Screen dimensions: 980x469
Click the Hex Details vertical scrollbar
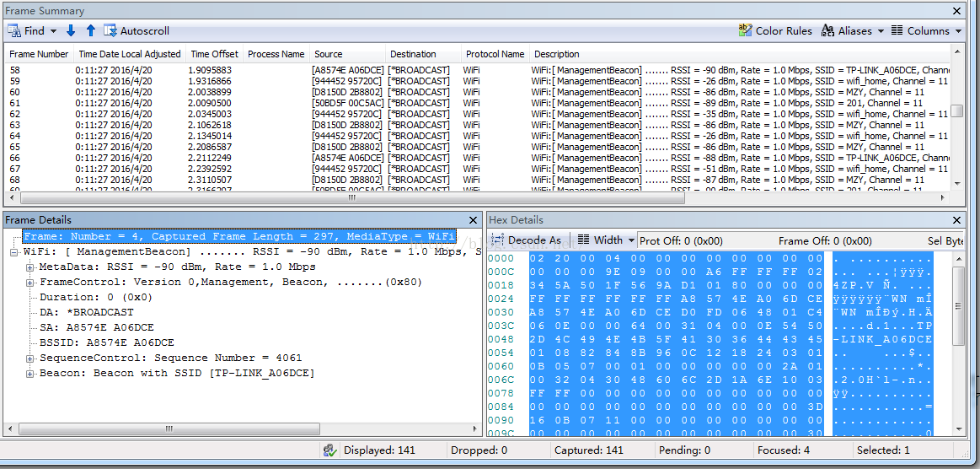[x=957, y=306]
